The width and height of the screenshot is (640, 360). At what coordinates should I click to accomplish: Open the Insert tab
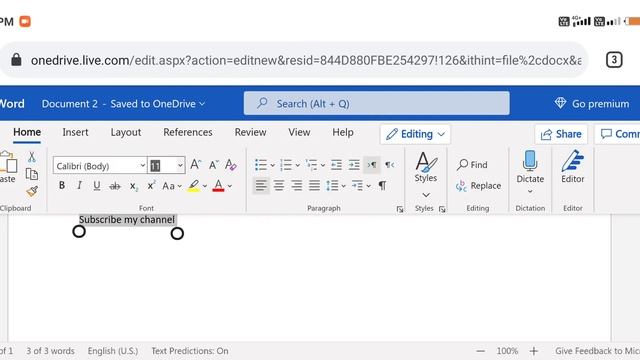tap(75, 132)
